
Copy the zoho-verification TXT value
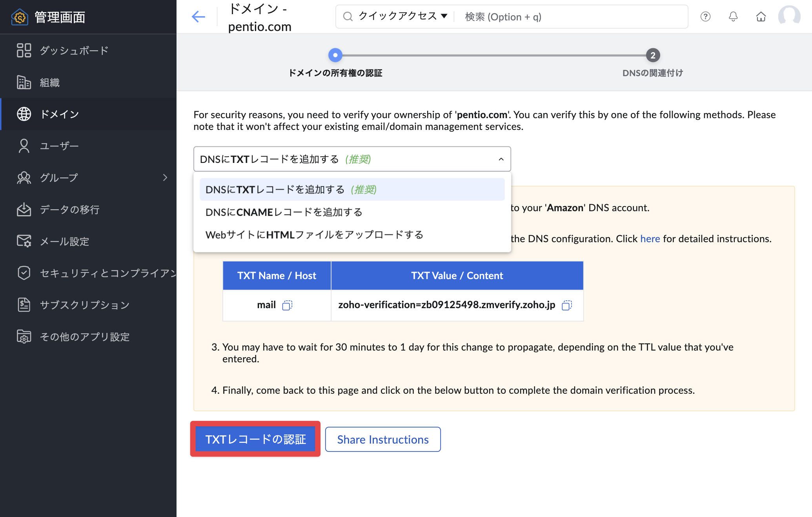pos(567,305)
